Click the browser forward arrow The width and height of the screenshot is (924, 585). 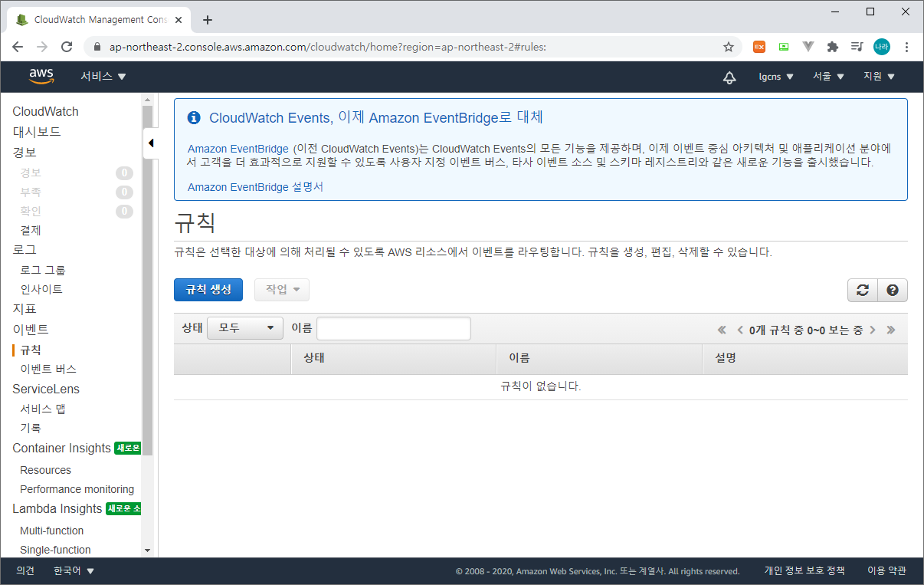42,47
